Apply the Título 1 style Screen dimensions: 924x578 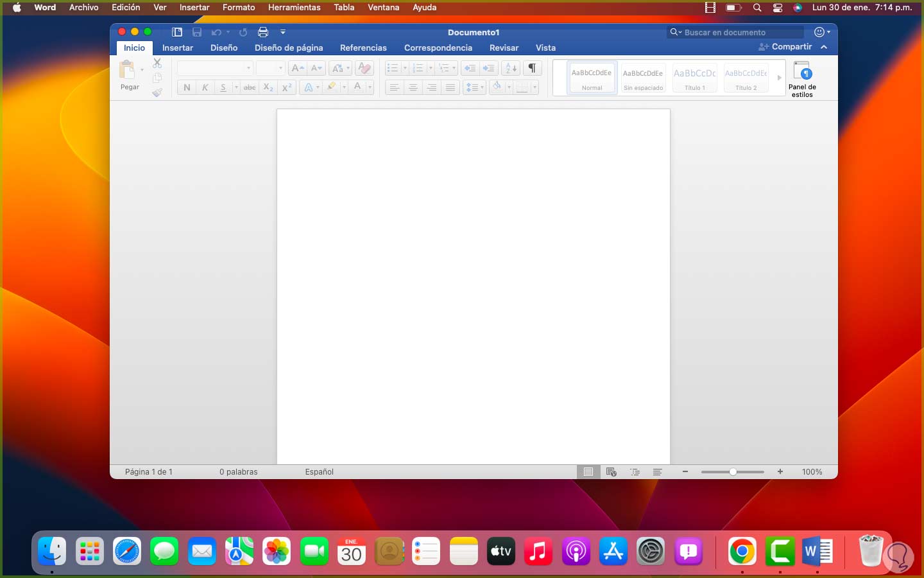694,78
